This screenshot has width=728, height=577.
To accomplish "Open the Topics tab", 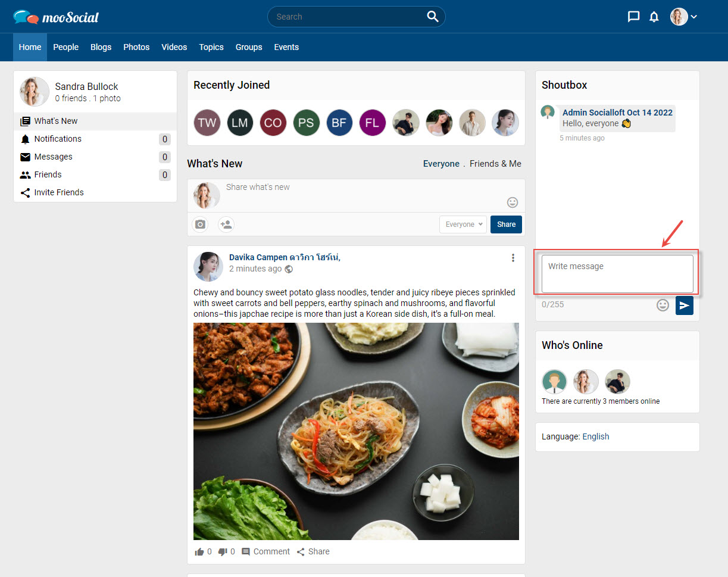I will pos(211,47).
